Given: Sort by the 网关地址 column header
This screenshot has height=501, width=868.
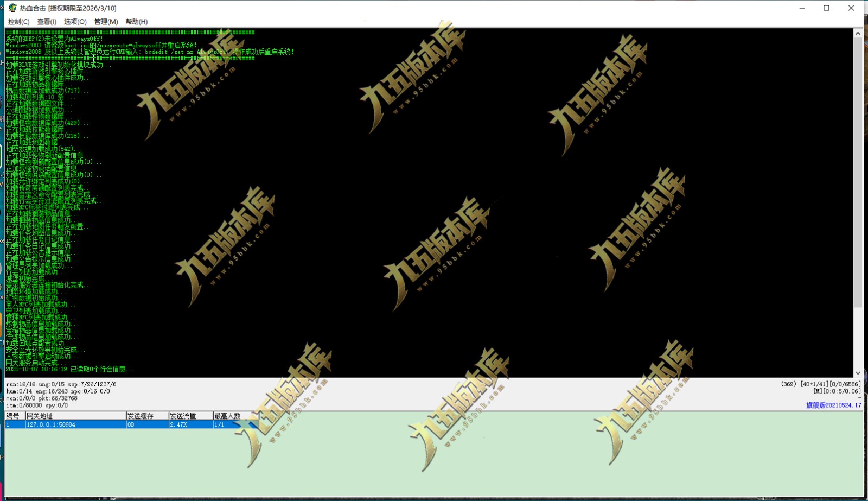Looking at the screenshot, I should (75, 416).
